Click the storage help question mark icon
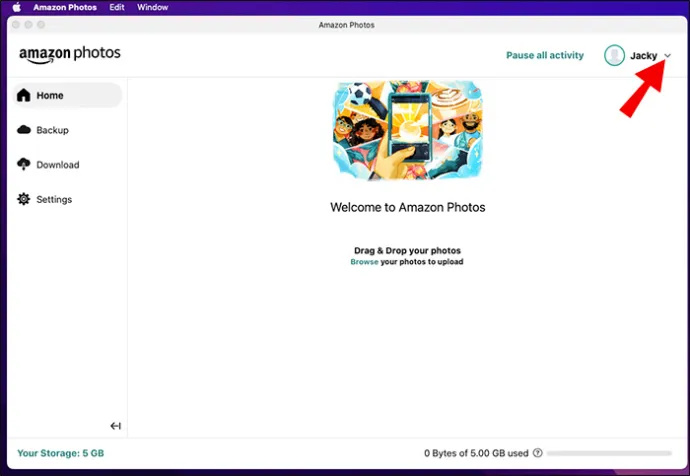The image size is (690, 476). click(537, 453)
